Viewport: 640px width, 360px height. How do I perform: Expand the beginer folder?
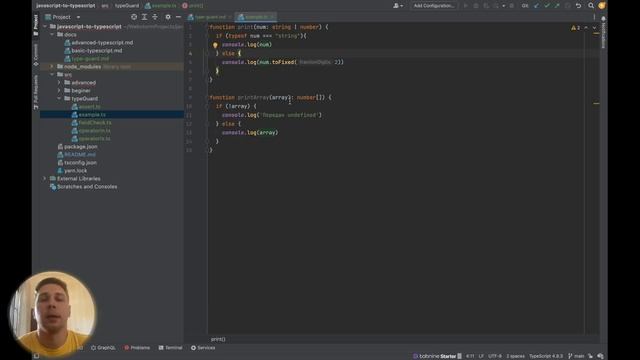(59, 91)
